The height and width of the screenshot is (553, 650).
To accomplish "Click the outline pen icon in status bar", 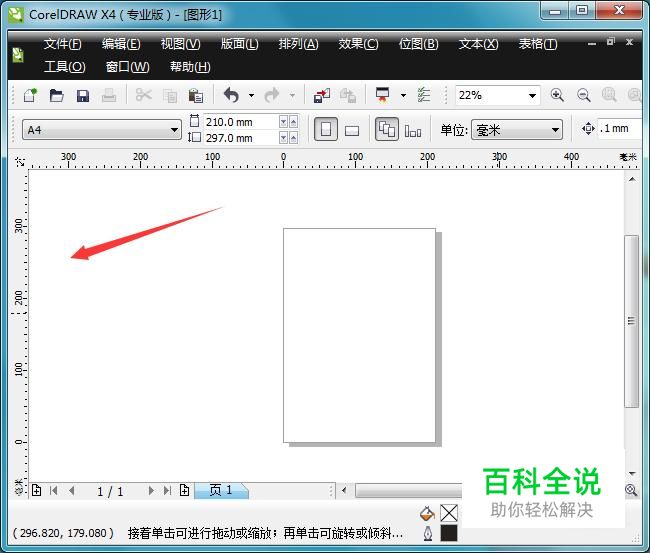I will 428,534.
